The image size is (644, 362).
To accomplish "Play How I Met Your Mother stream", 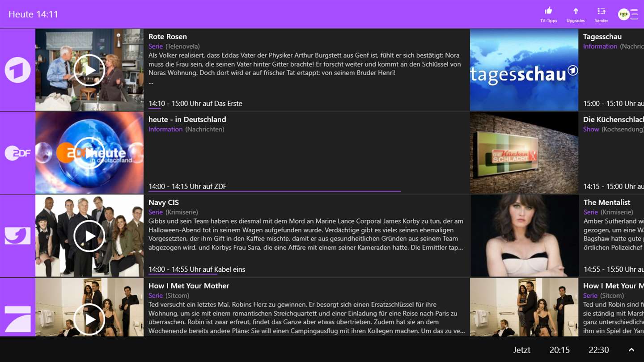I will 89,319.
